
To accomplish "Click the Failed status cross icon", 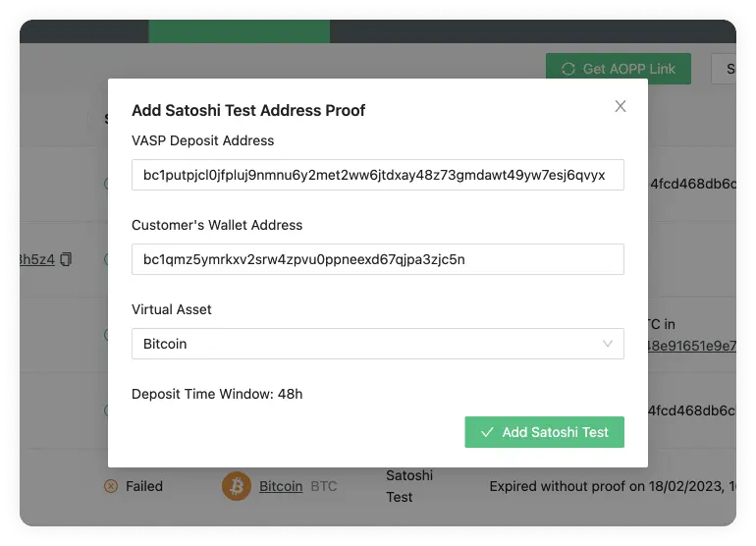I will point(111,486).
